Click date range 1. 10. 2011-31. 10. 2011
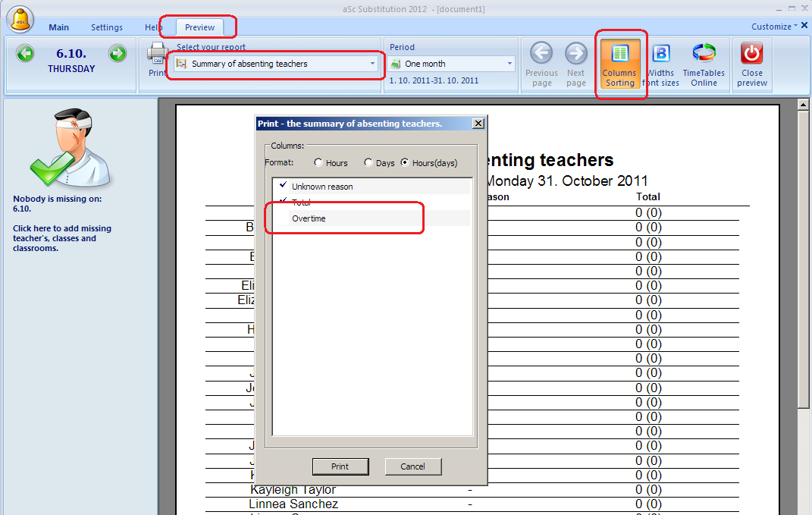The height and width of the screenshot is (515, 812). (x=434, y=80)
